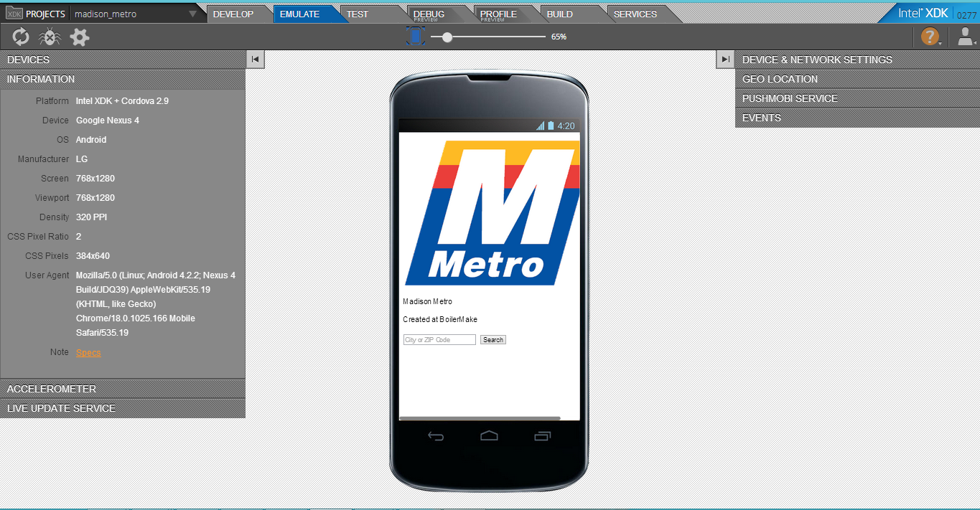Collapse the left panel arrow button
The width and height of the screenshot is (980, 510).
[x=255, y=60]
